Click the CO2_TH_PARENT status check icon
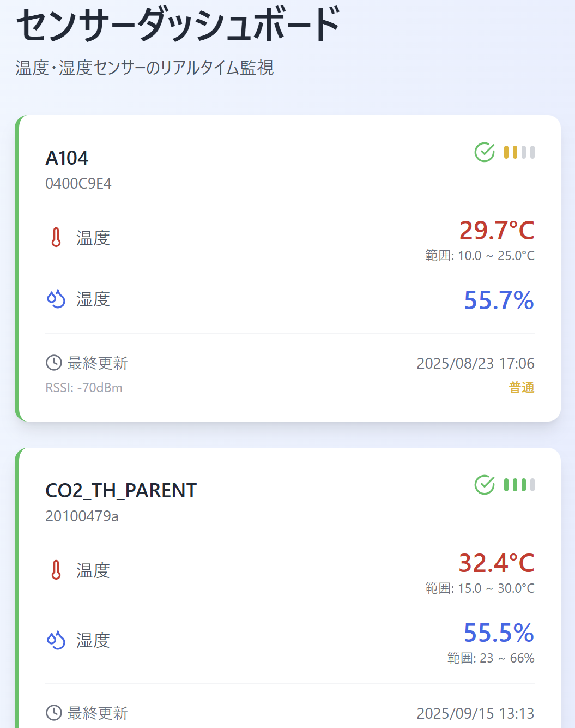This screenshot has height=728, width=575. [x=485, y=485]
